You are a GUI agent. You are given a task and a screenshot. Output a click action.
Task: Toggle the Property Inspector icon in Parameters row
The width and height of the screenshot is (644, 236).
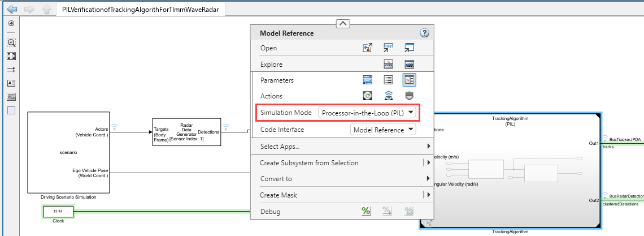tap(410, 80)
